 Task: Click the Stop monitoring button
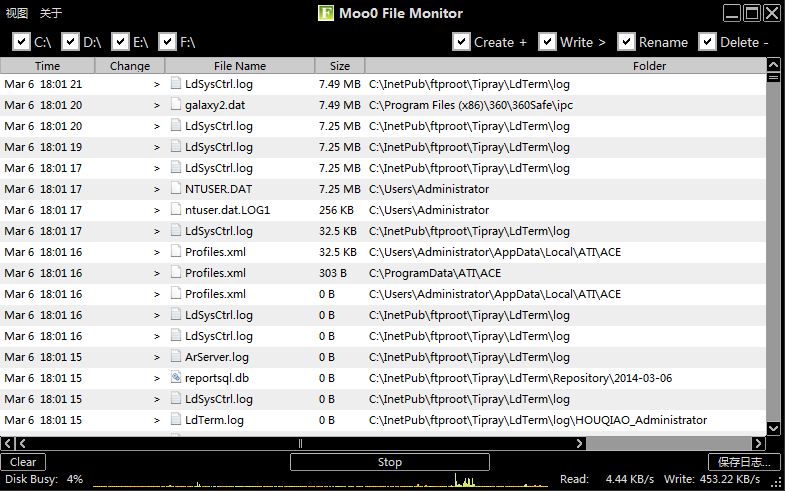click(389, 462)
